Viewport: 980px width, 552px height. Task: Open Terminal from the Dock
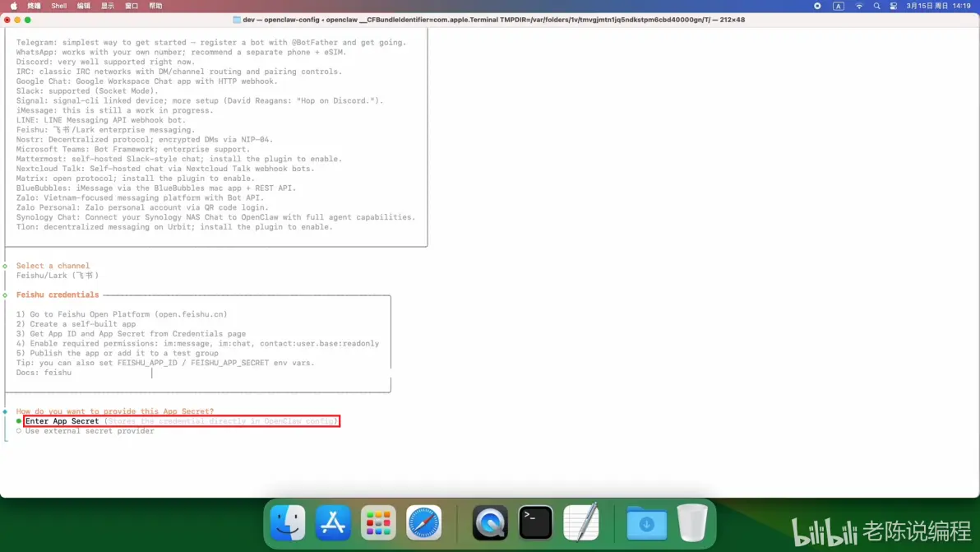click(535, 522)
